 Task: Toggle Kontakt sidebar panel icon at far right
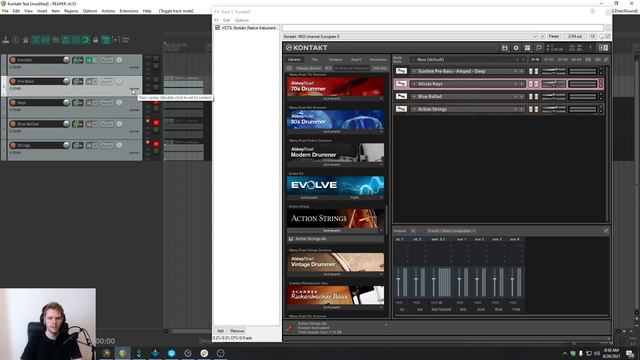point(603,48)
